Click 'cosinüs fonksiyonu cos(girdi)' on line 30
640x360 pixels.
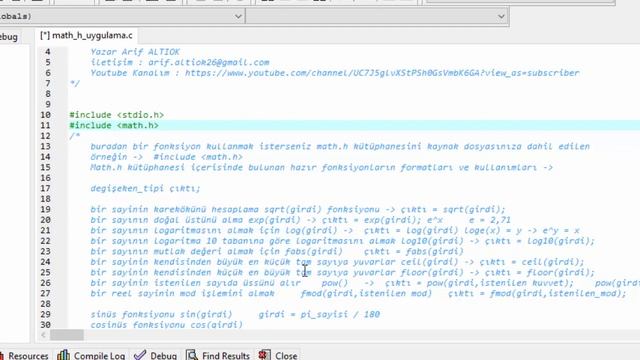167,325
